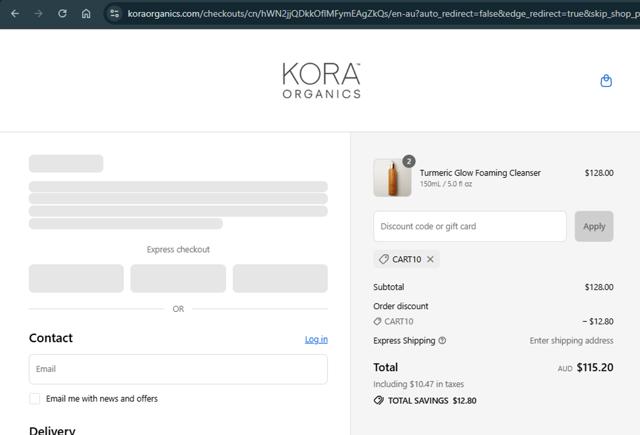
Task: Log in to your account
Action: coord(316,339)
